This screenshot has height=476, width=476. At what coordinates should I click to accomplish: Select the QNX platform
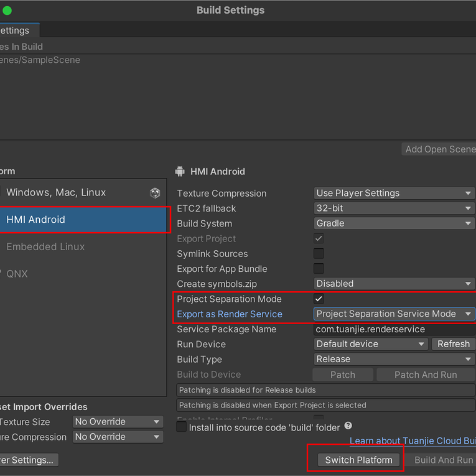pyautogui.click(x=83, y=274)
